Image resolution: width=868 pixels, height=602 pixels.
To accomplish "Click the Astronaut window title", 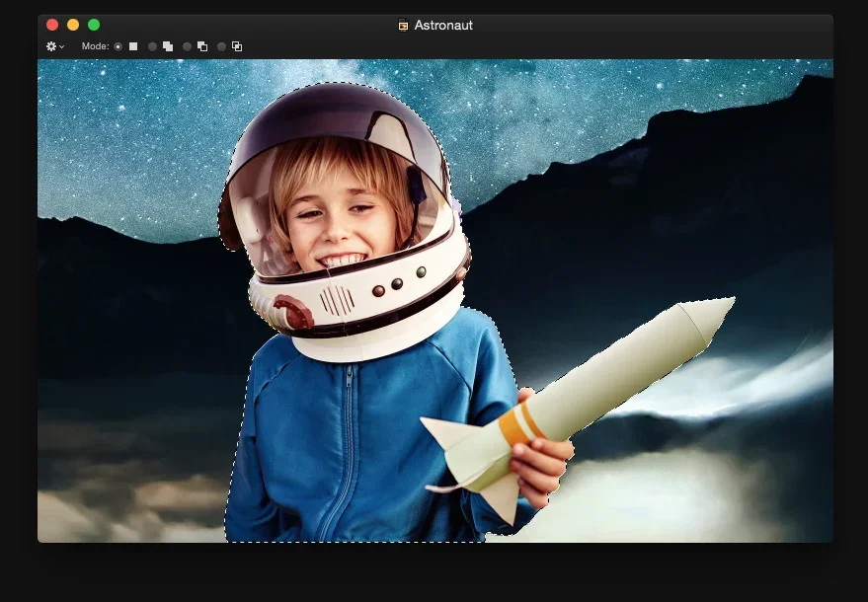I will (x=443, y=25).
